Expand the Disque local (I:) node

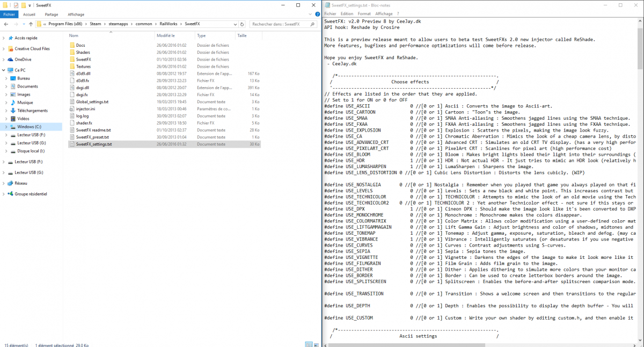pos(6,151)
